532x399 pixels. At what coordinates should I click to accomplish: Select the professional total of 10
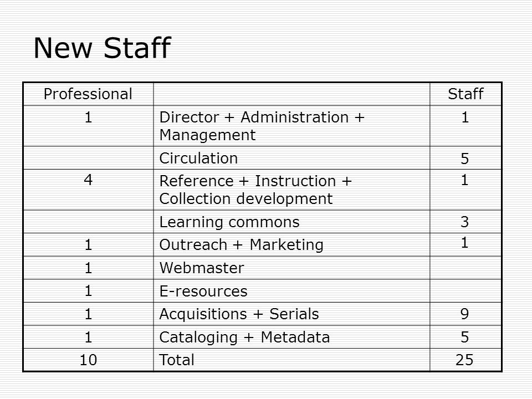point(88,360)
